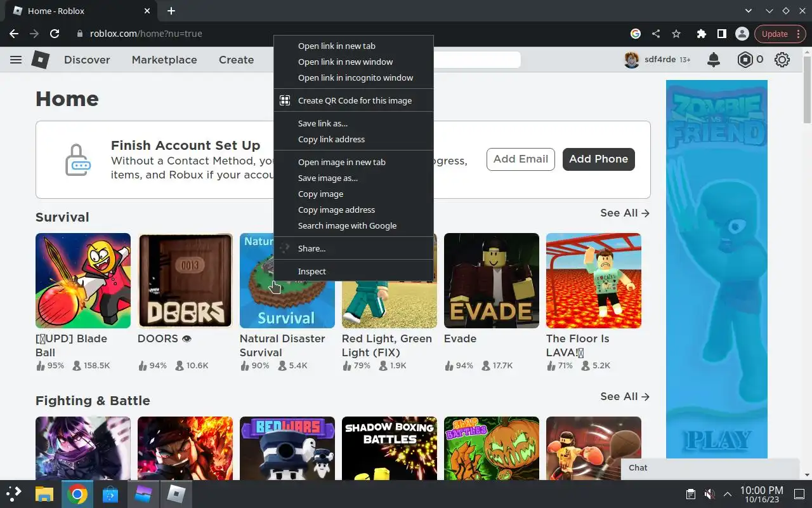
Task: Click the Roblox logo icon in navbar
Action: (x=41, y=60)
